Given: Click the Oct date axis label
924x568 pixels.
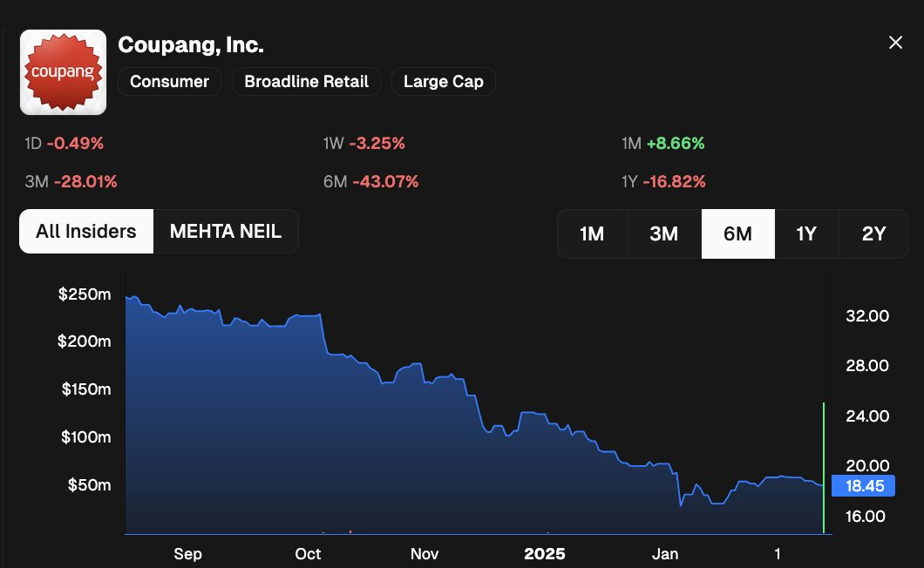Looking at the screenshot, I should tap(308, 554).
